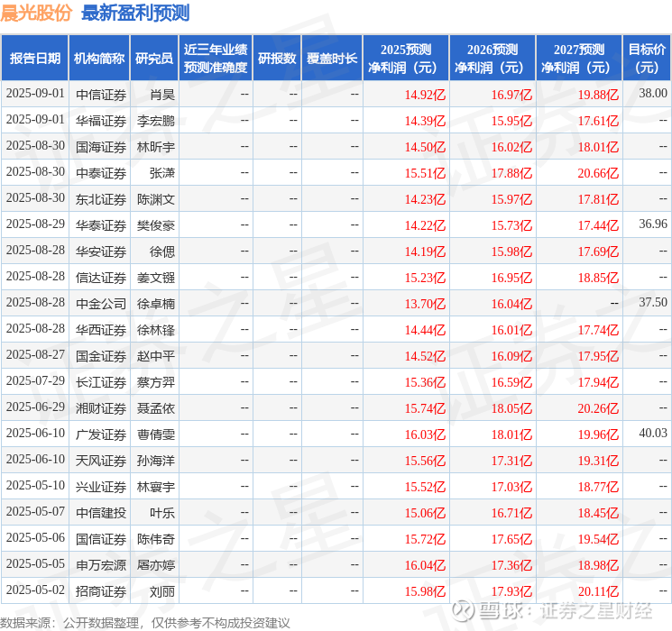Click the 研报数 column header
This screenshot has height=631, width=672.
(x=277, y=59)
